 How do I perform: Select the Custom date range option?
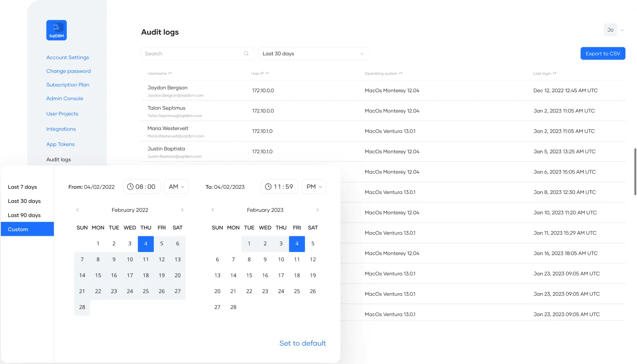[27, 229]
